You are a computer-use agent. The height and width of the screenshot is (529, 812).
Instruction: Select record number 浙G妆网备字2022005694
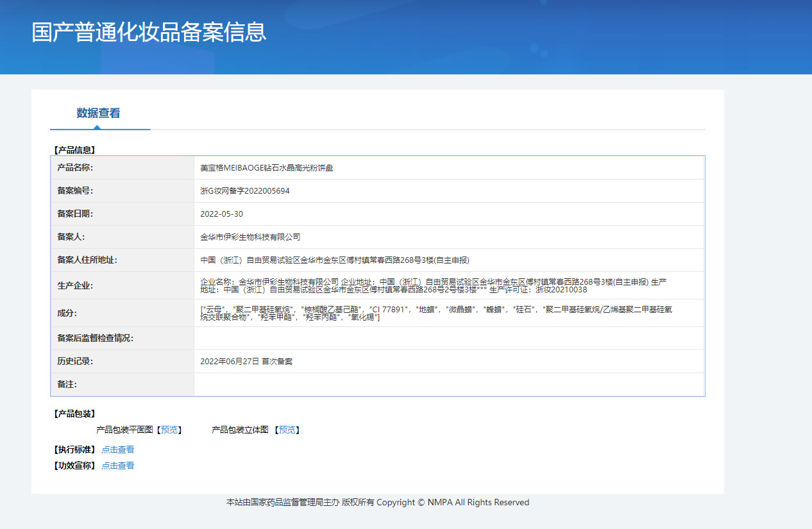point(245,191)
